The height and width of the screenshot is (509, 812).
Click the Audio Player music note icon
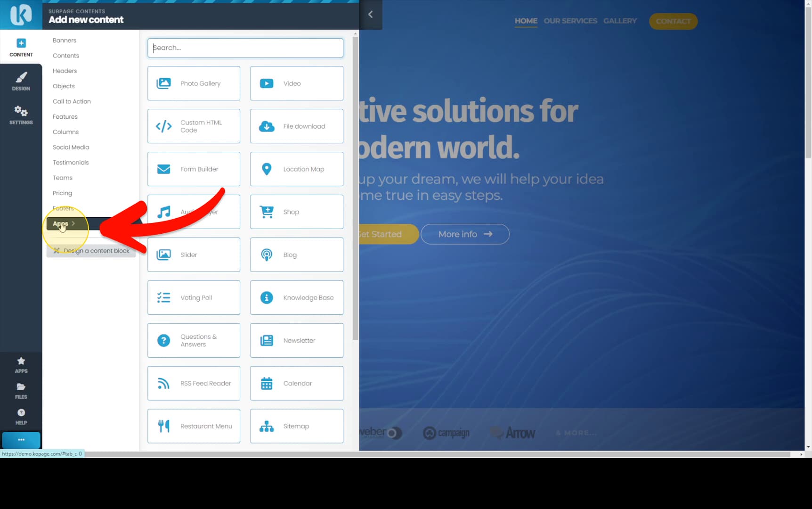pyautogui.click(x=163, y=212)
